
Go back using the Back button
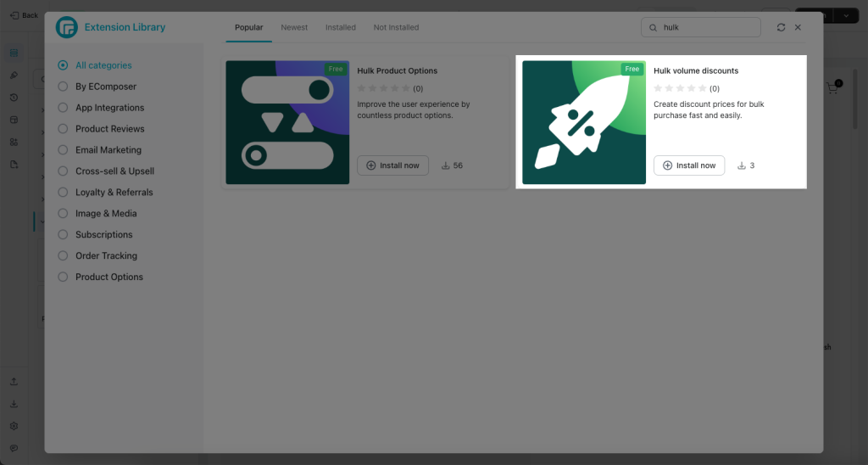pos(24,15)
